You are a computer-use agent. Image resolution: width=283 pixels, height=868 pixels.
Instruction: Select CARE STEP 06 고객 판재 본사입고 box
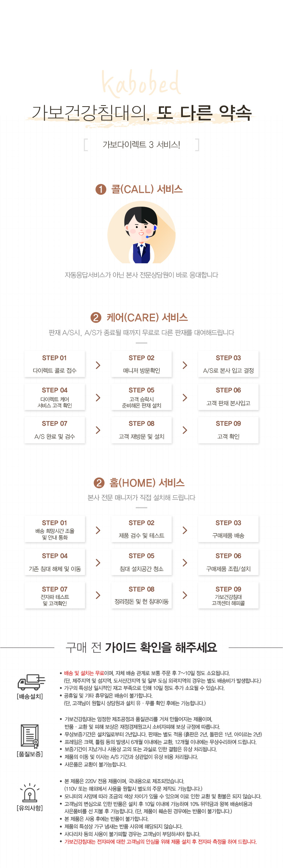click(228, 397)
